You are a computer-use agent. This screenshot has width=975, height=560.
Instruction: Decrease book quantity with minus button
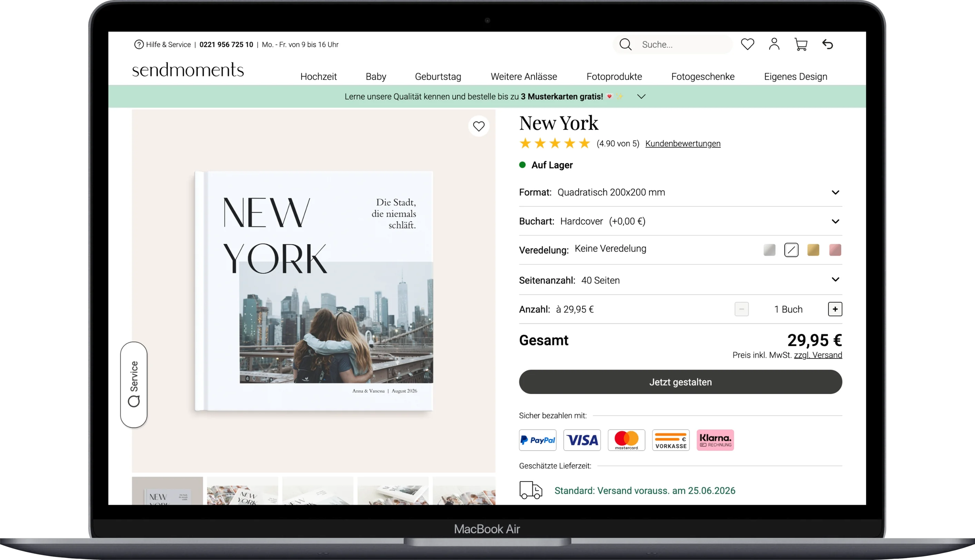coord(741,309)
